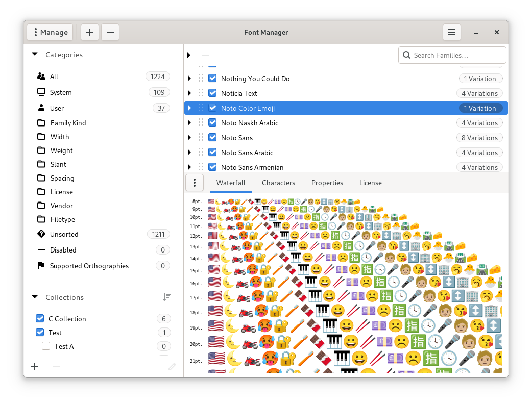532x404 pixels.
Task: Grab the Noto Sans drag handle
Action: click(201, 137)
